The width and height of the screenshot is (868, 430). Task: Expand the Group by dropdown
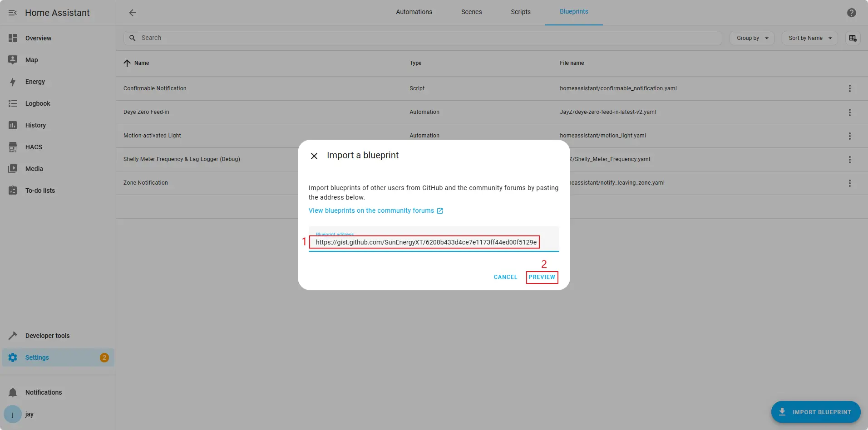(752, 38)
